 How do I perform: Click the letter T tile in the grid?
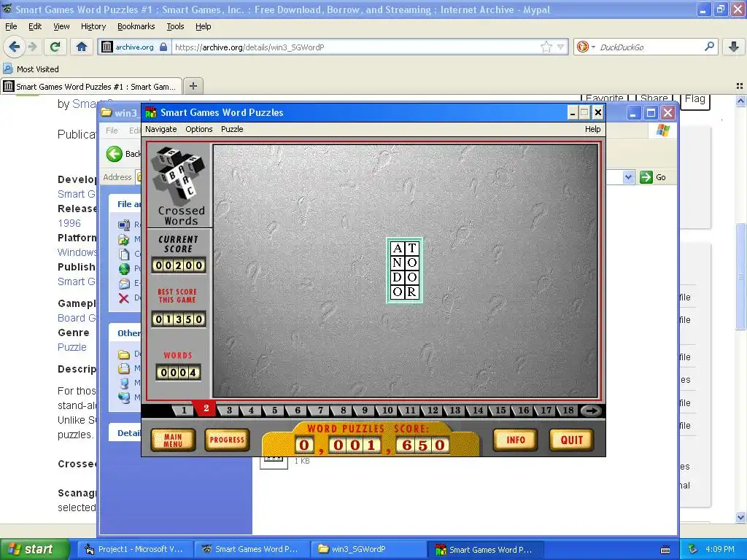pos(412,248)
